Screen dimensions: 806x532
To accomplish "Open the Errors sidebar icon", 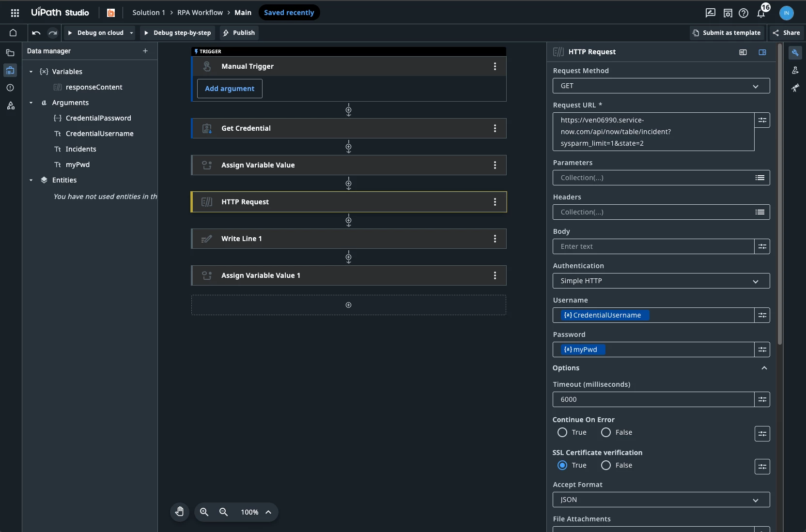I will point(10,88).
